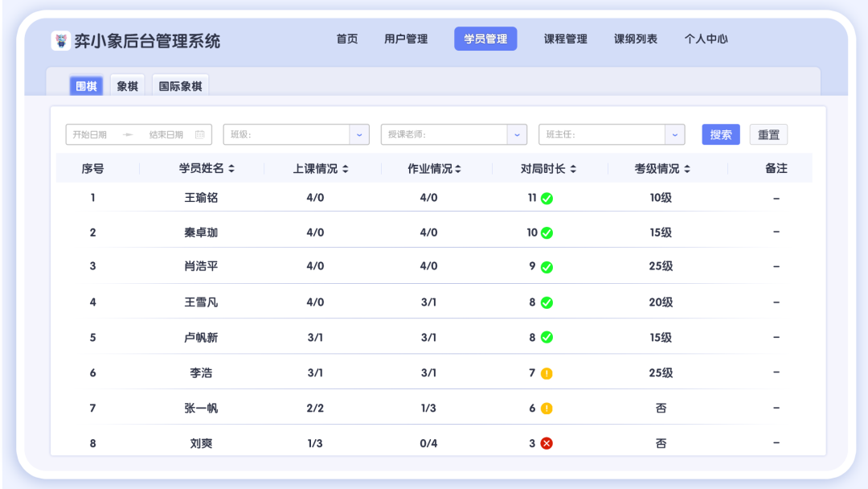Image resolution: width=868 pixels, height=489 pixels.
Task: Open 个人中心 navigation item
Action: (x=706, y=39)
